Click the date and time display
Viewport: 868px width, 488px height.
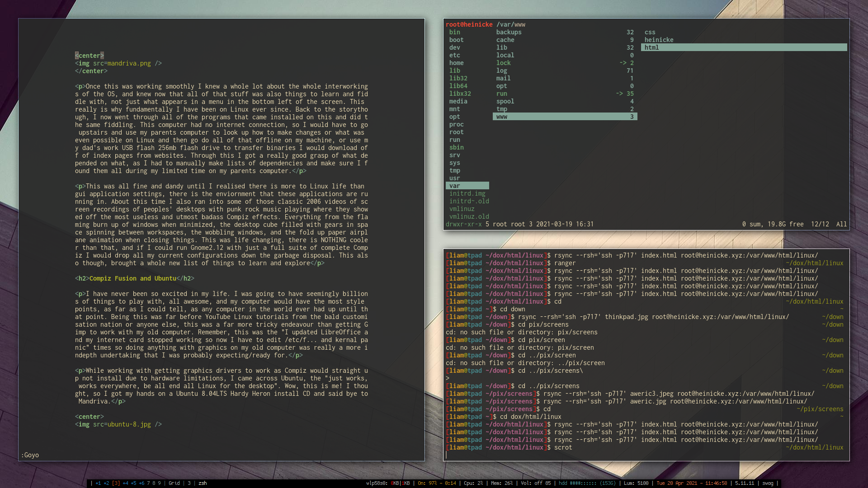tap(692, 483)
